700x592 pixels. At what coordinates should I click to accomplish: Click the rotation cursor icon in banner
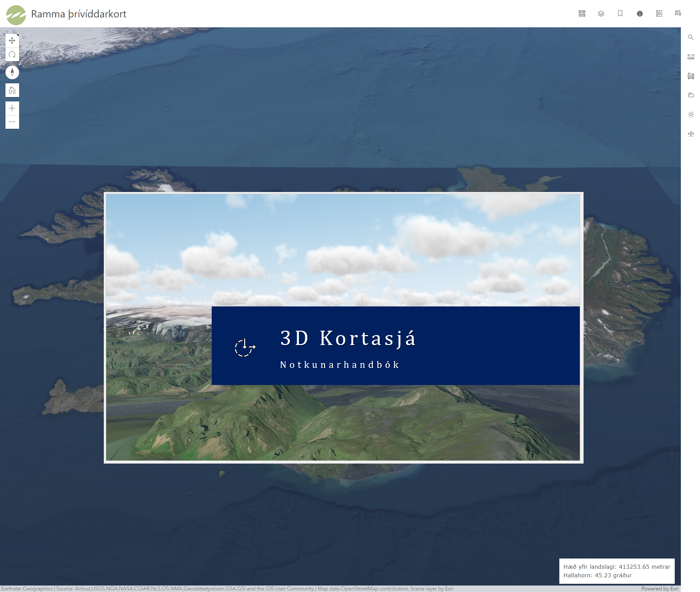pos(245,347)
